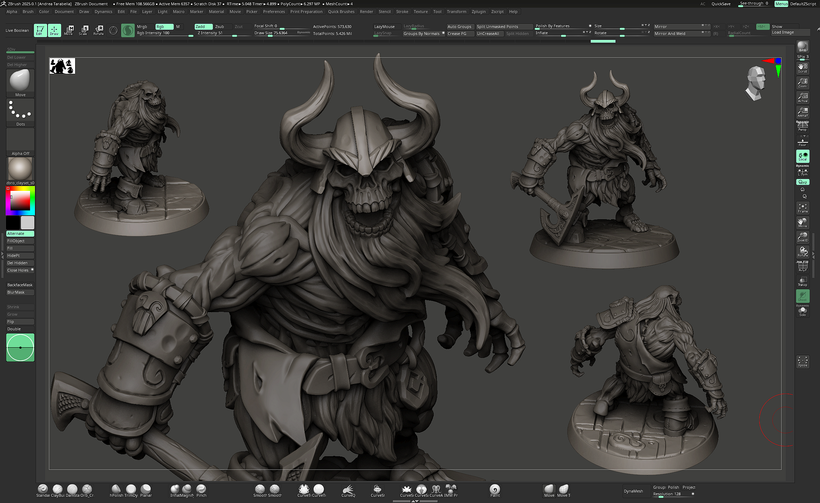The width and height of the screenshot is (820, 503).
Task: Click the Auto Groups button
Action: click(459, 26)
